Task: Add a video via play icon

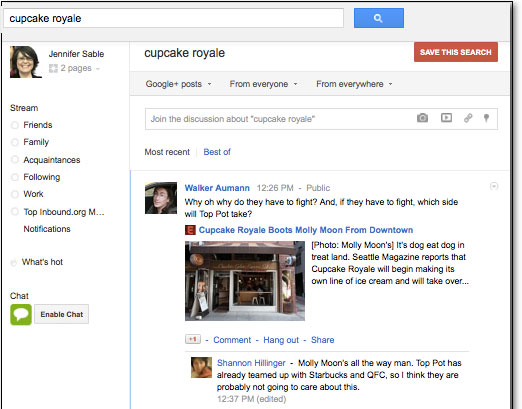Action: point(446,118)
